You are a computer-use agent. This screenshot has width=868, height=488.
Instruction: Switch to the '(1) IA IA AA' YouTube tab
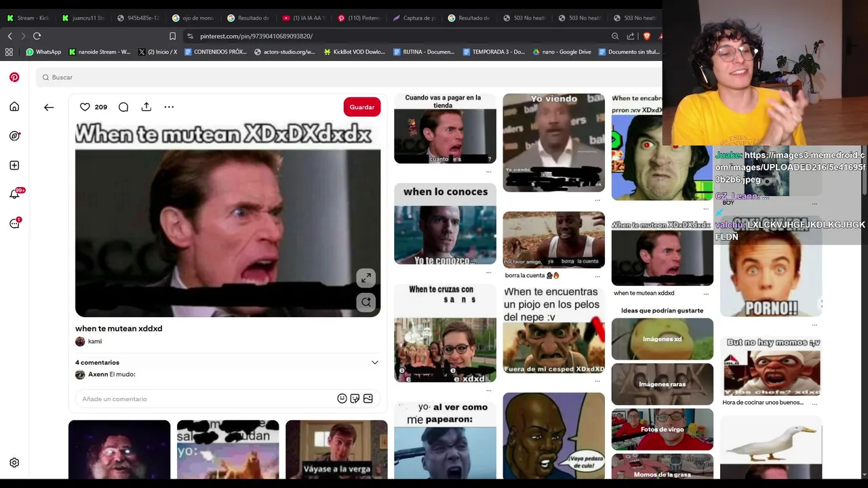coord(303,18)
